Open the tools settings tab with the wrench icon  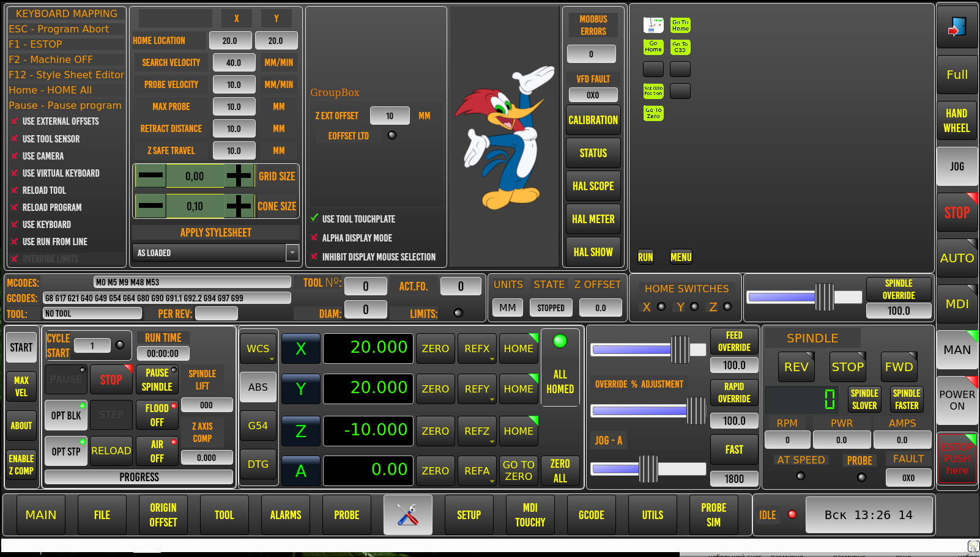click(408, 515)
